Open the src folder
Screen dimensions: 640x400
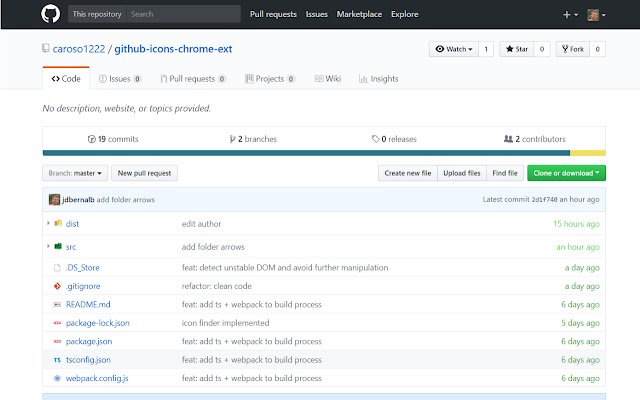71,247
